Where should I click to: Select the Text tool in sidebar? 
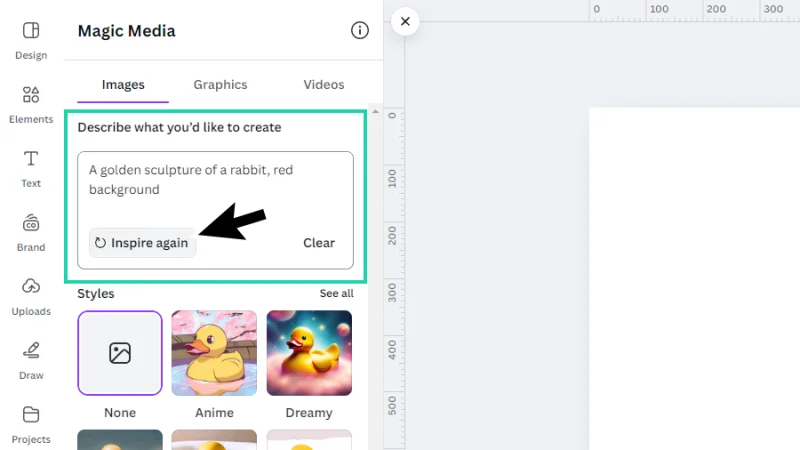click(31, 168)
